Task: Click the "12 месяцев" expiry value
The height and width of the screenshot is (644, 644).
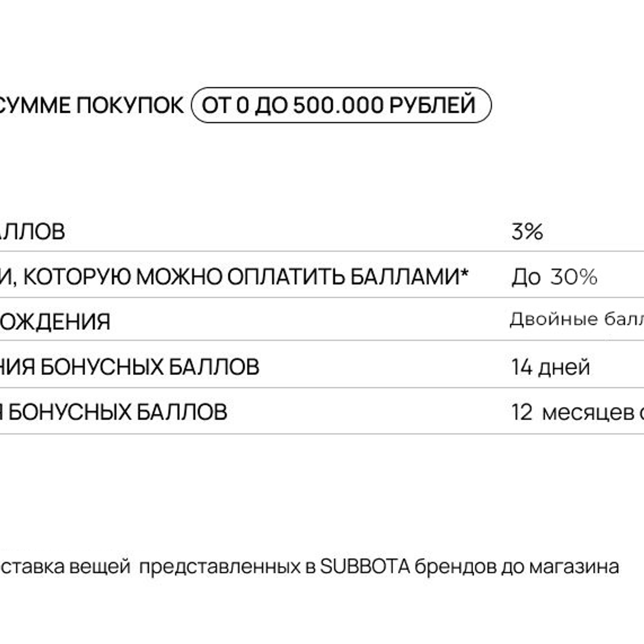Action: 577,412
